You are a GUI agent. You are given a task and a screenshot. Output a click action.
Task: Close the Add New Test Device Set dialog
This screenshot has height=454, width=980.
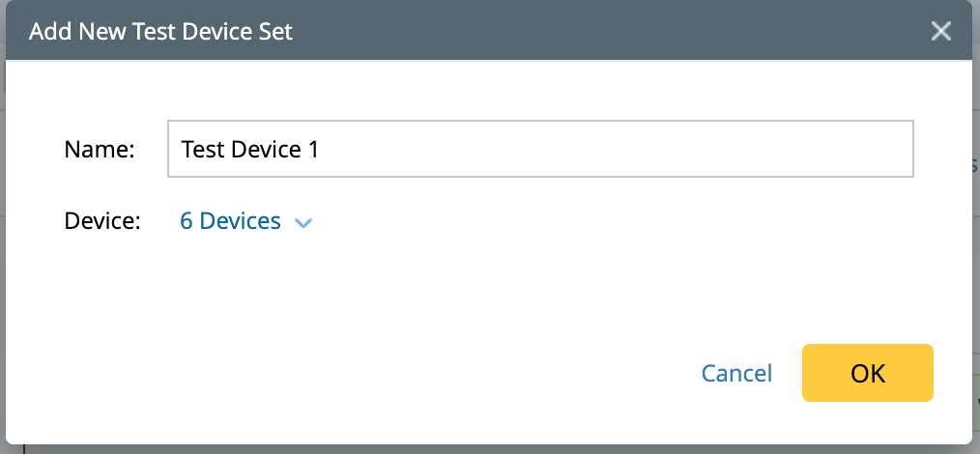[941, 31]
